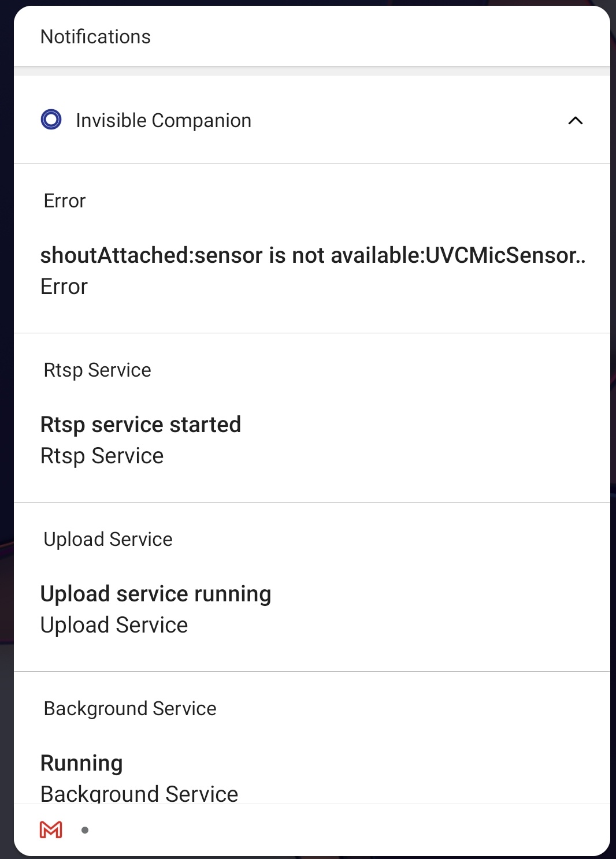Tap the Background Service subtext at bottom
Image resolution: width=616 pixels, height=859 pixels.
[139, 793]
